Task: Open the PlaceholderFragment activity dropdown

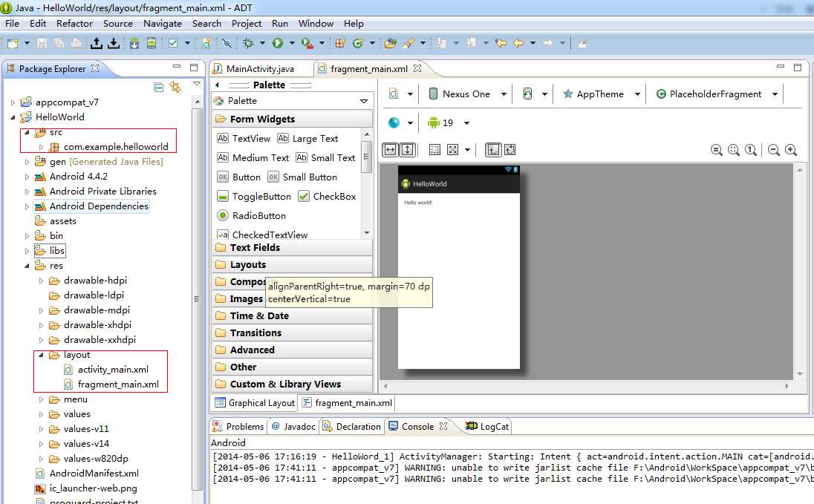Action: 775,94
